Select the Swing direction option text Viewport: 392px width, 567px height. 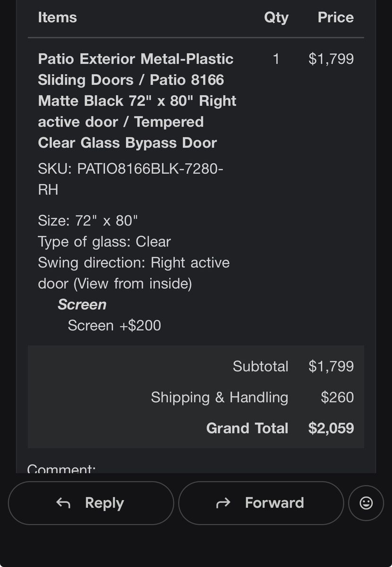[134, 273]
